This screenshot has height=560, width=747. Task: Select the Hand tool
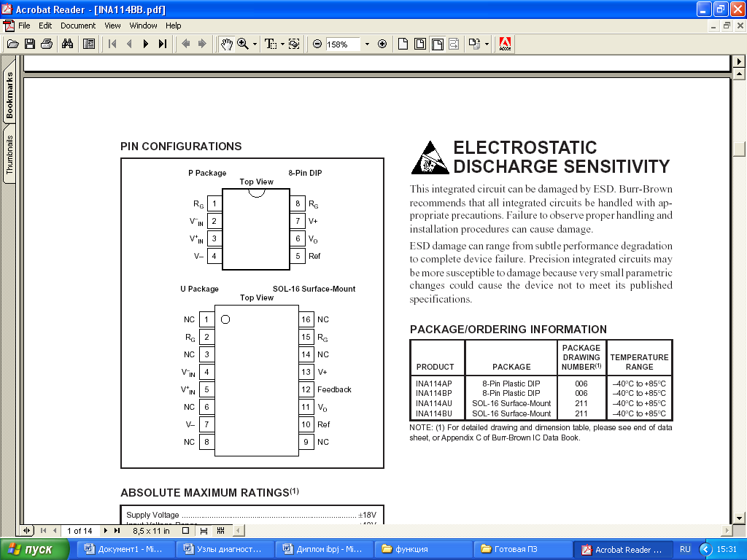click(x=226, y=44)
